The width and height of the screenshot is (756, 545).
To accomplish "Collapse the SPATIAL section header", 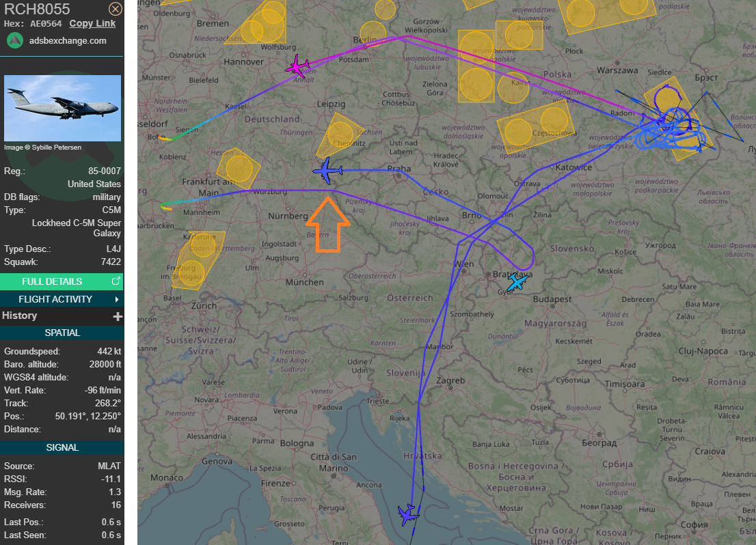I will [62, 333].
